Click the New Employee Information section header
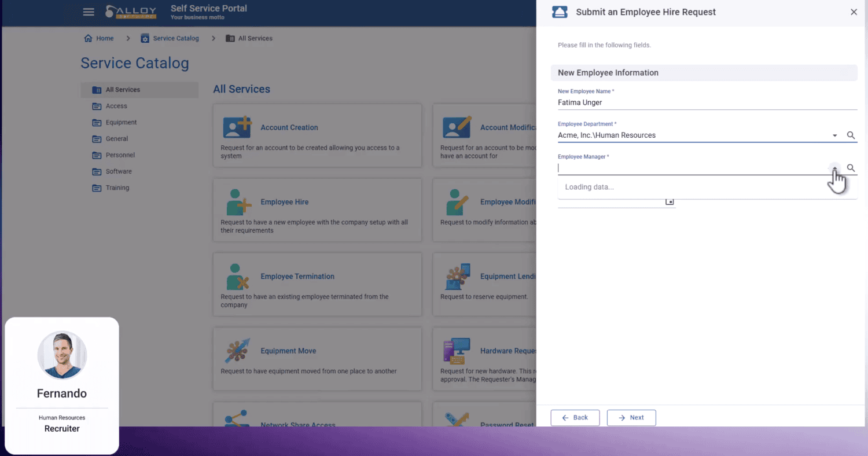The image size is (868, 456). click(704, 73)
